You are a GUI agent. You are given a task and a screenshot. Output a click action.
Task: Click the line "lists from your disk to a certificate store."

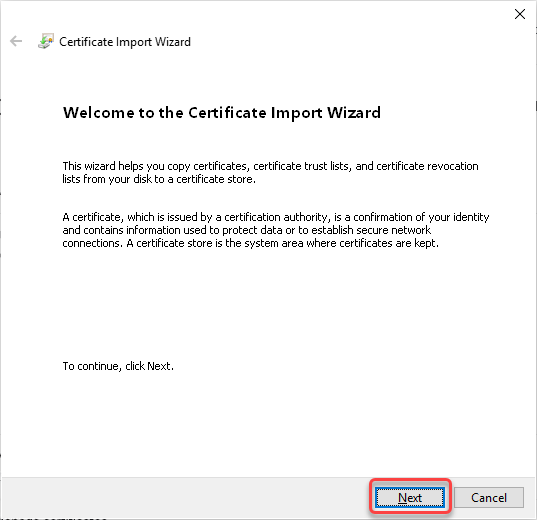pyautogui.click(x=159, y=179)
